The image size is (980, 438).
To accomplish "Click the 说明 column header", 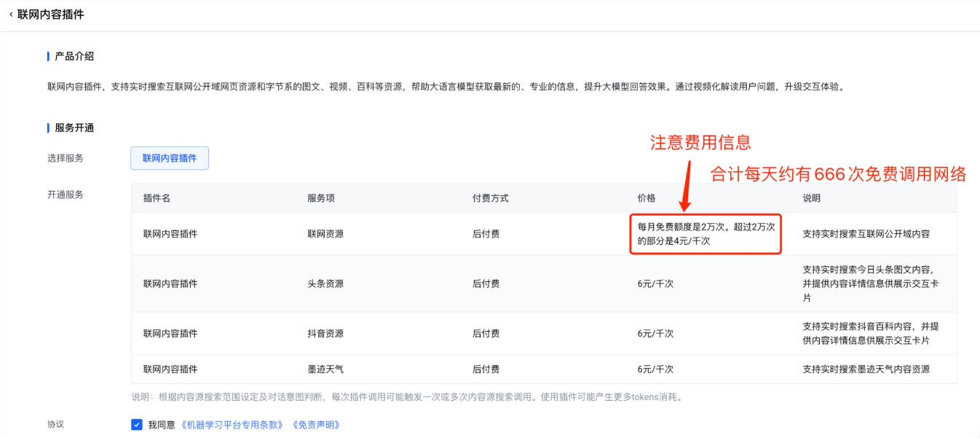I will pos(812,198).
